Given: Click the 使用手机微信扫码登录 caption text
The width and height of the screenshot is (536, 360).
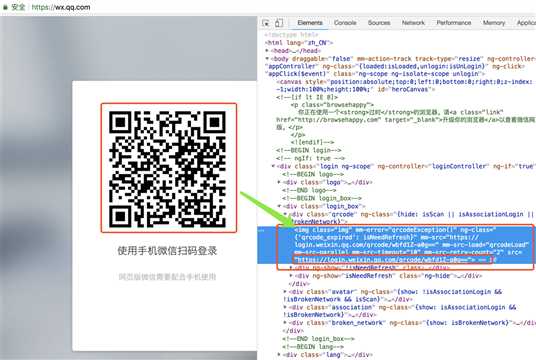Looking at the screenshot, I should 168,251.
